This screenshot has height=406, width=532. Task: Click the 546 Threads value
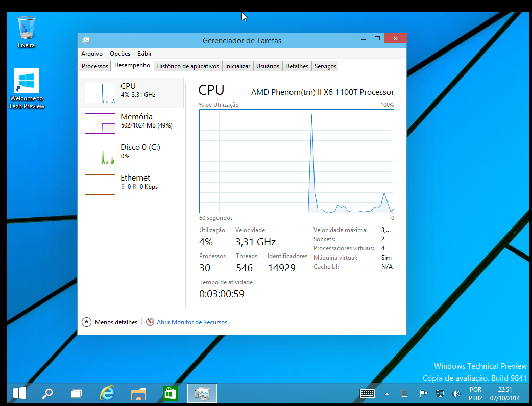click(x=244, y=268)
